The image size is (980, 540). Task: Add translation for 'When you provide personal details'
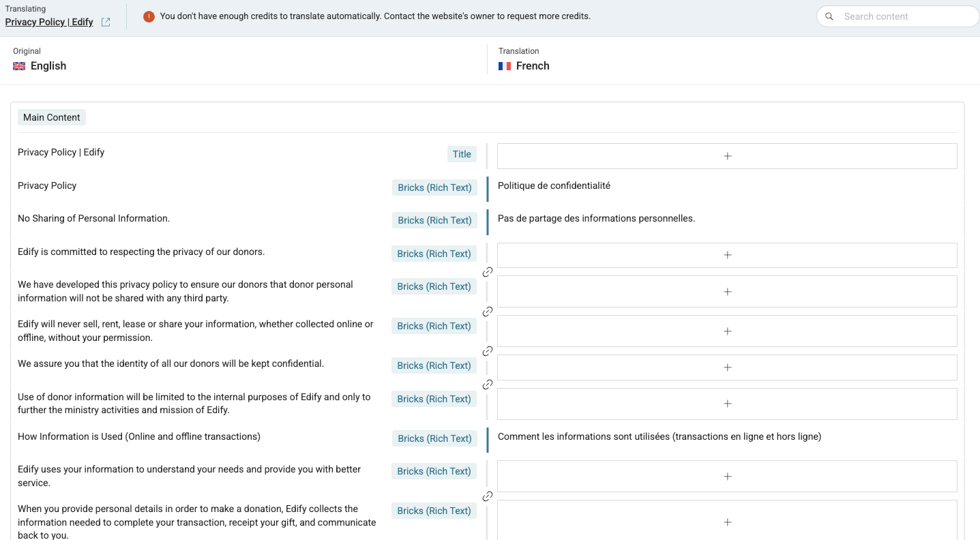[727, 522]
